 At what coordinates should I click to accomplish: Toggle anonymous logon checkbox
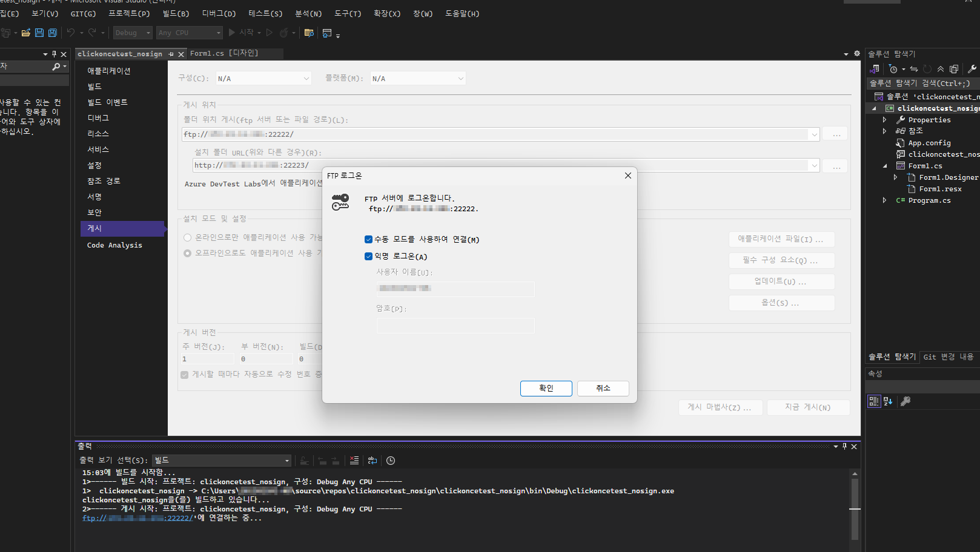(x=368, y=257)
